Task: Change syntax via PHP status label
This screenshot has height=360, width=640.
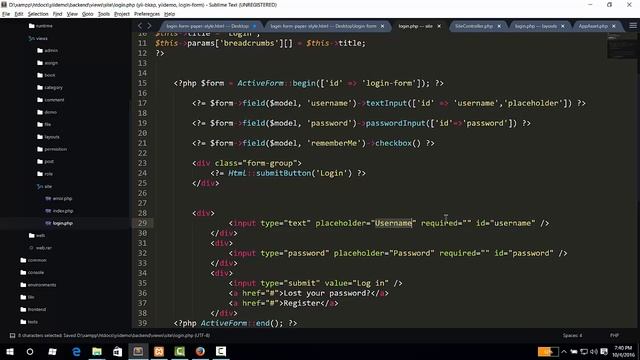Action: coord(614,336)
